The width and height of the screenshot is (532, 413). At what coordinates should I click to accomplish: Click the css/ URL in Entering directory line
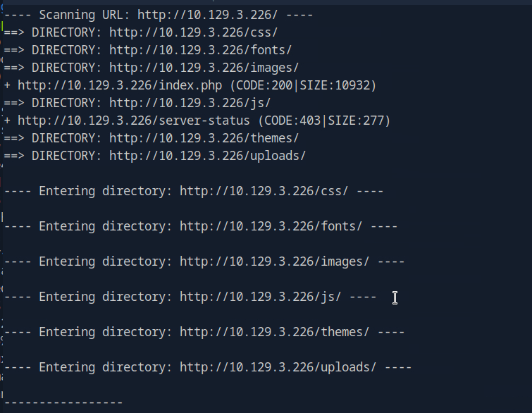[264, 191]
